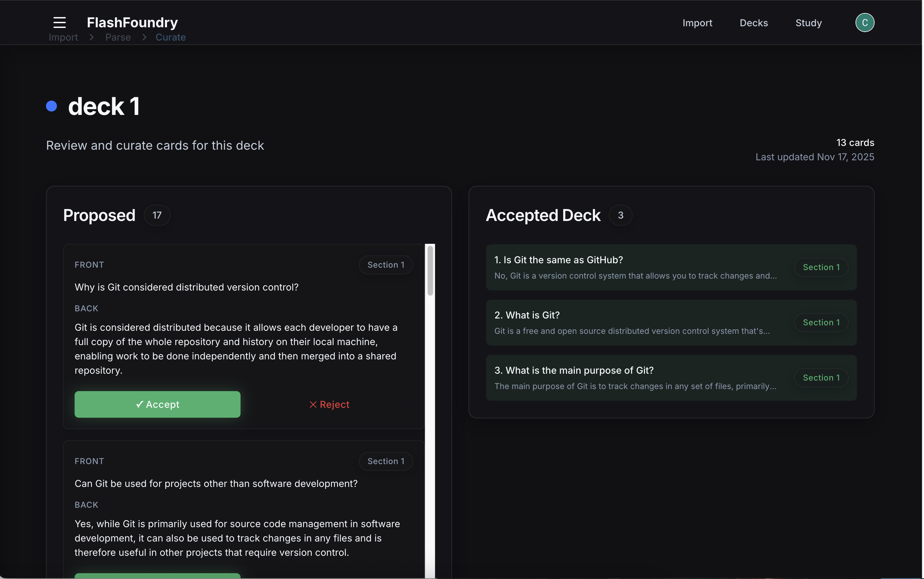Click the Section 1 tag on first proposed card
Screen dimensions: 924x579
(385, 265)
